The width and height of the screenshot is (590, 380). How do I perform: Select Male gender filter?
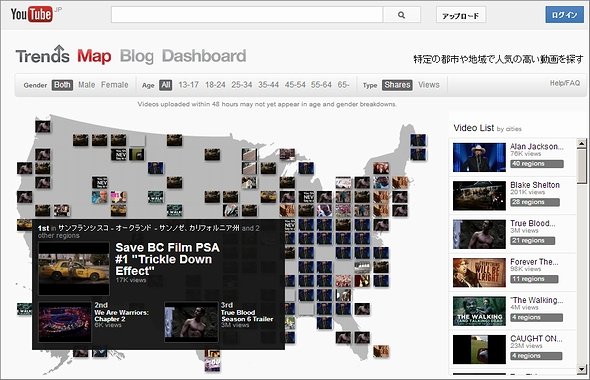click(87, 85)
